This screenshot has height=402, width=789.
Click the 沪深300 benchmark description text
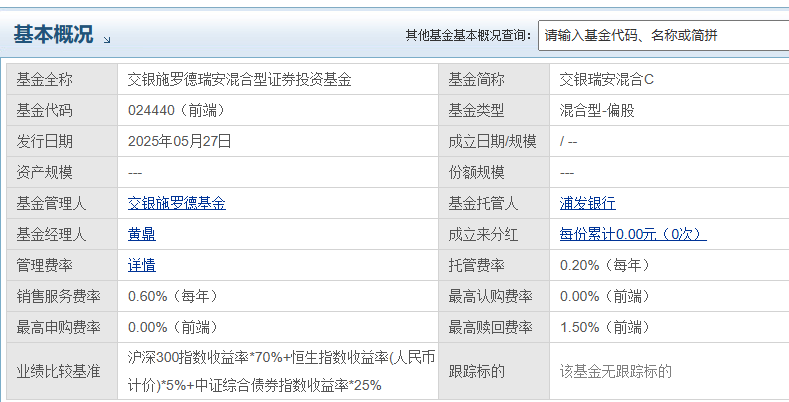tap(281, 371)
